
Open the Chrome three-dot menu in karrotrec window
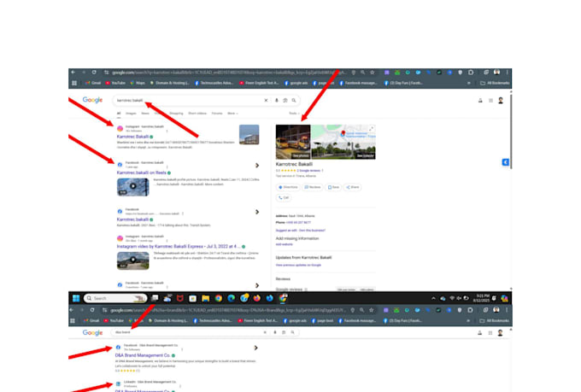click(508, 73)
